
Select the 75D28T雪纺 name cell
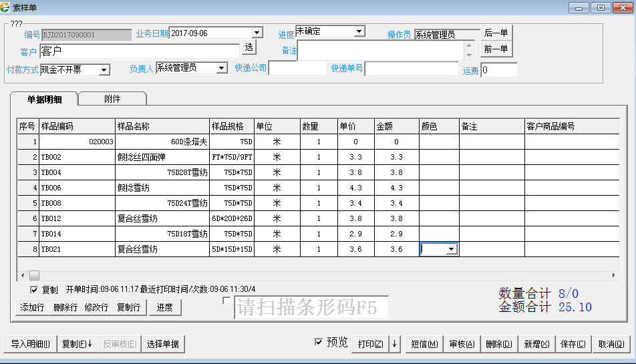pyautogui.click(x=162, y=173)
